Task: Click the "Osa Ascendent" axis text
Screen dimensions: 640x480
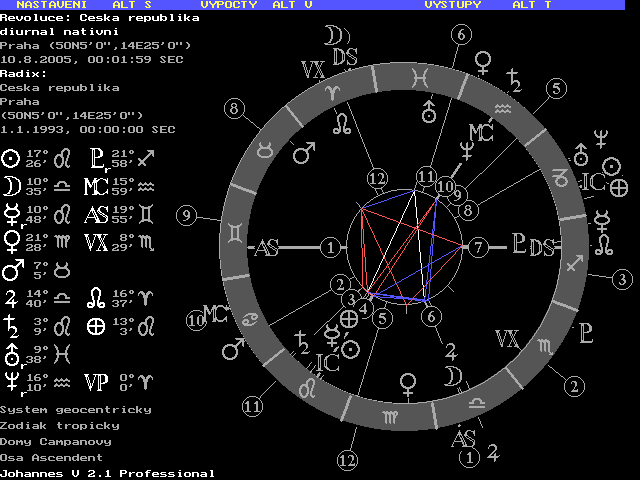Action: [x=47, y=457]
